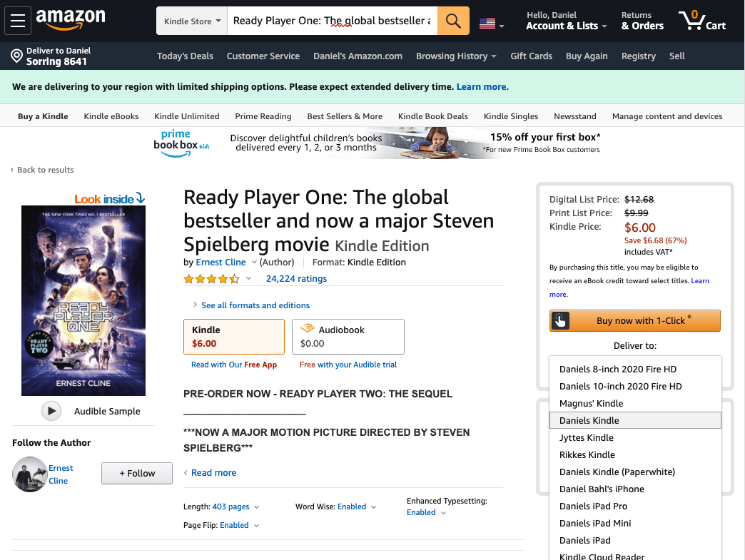Expand Word Wise Enabled details

[357, 506]
